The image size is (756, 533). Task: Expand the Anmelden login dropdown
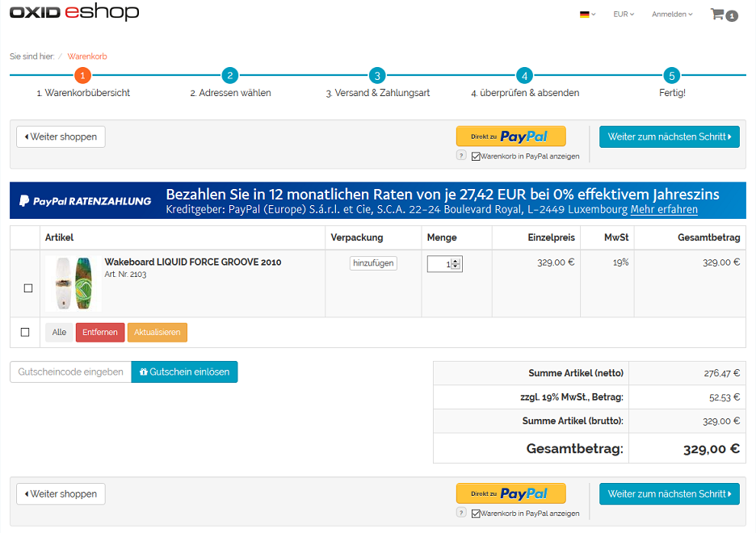click(x=672, y=15)
